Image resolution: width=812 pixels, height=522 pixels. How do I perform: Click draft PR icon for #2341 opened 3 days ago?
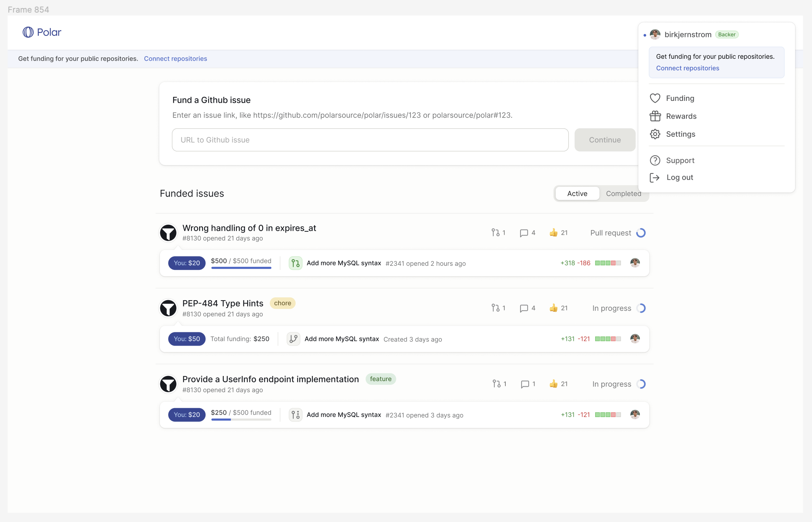pos(295,415)
